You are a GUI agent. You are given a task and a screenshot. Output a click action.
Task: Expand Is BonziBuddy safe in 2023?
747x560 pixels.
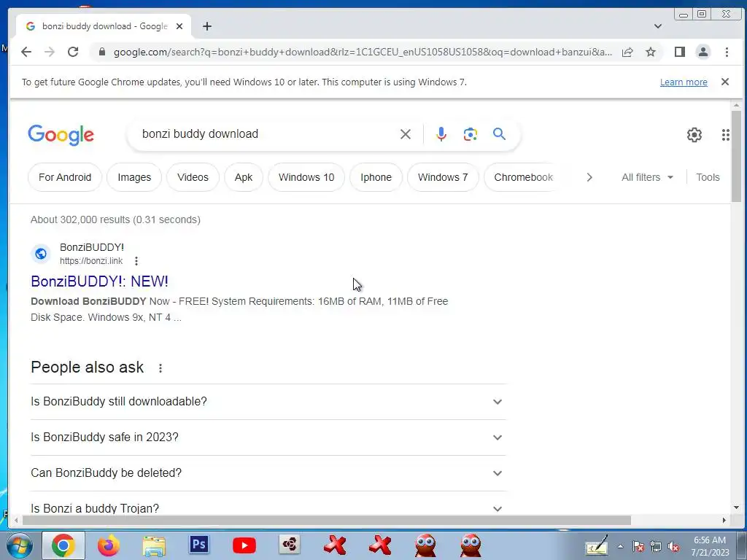pos(268,437)
